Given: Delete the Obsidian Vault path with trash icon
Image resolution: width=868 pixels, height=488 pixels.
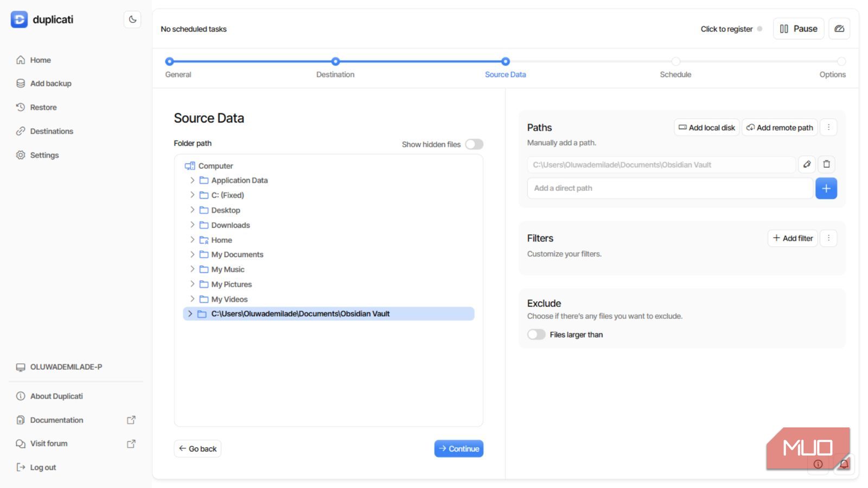Looking at the screenshot, I should point(826,164).
